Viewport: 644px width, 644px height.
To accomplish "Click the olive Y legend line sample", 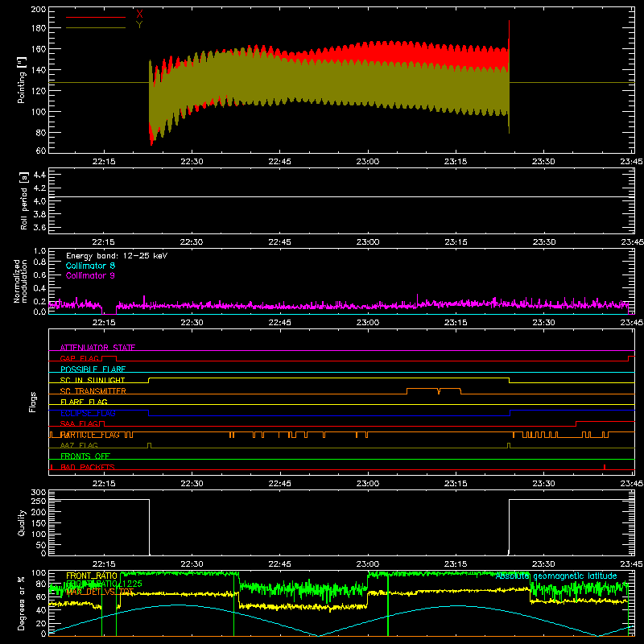I will tap(96, 28).
